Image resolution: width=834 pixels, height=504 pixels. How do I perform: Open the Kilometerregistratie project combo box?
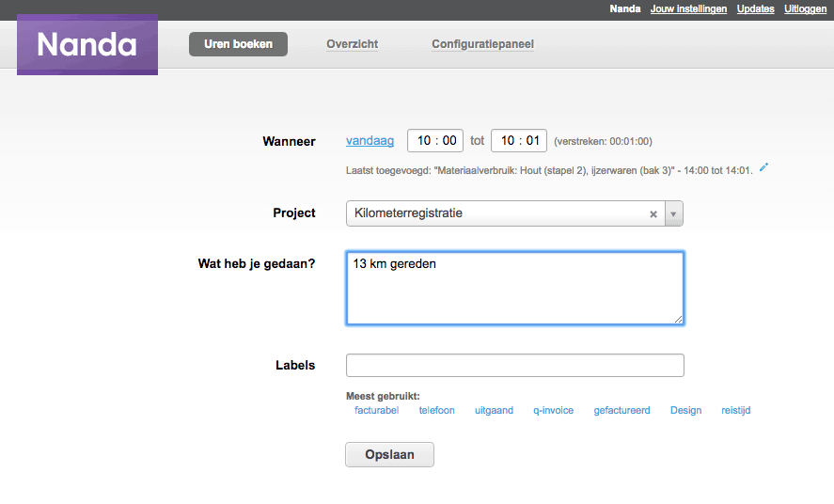click(514, 213)
